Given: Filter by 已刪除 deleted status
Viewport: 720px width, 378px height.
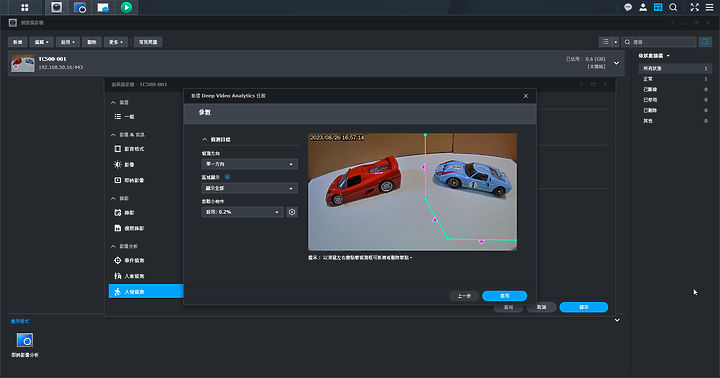Looking at the screenshot, I should tap(675, 110).
